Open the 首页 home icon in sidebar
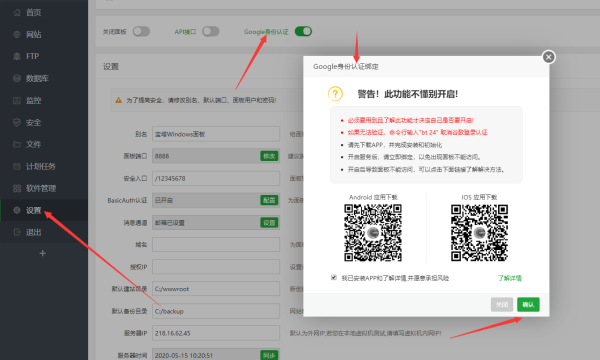 (17, 13)
